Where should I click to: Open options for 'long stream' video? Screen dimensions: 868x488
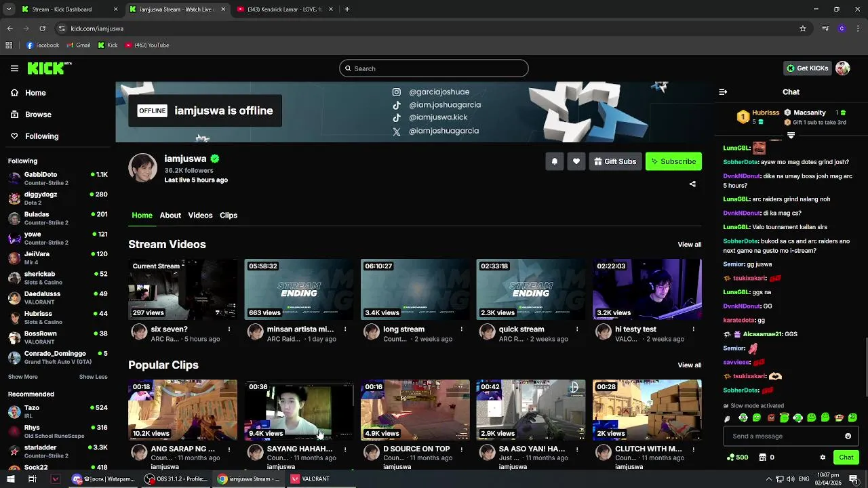tap(461, 329)
